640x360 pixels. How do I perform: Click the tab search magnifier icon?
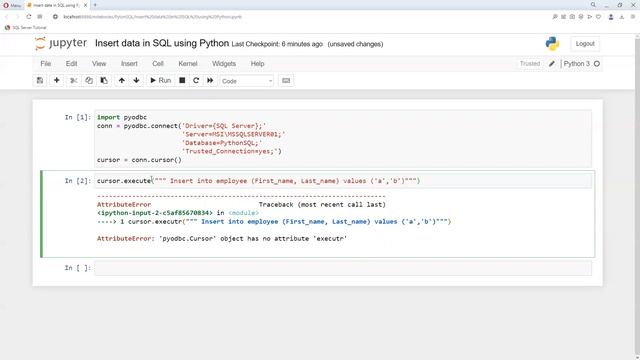593,5
